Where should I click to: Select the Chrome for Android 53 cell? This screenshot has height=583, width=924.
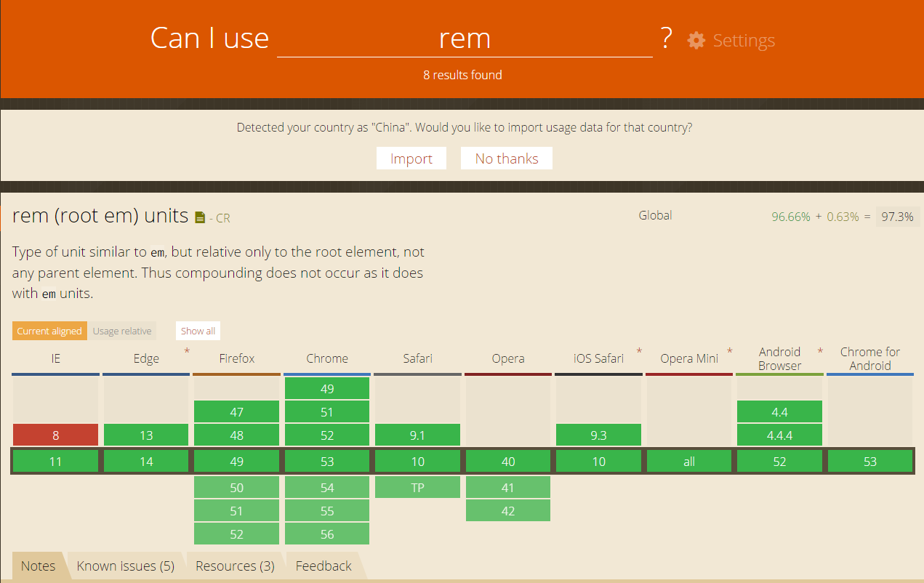click(x=870, y=462)
